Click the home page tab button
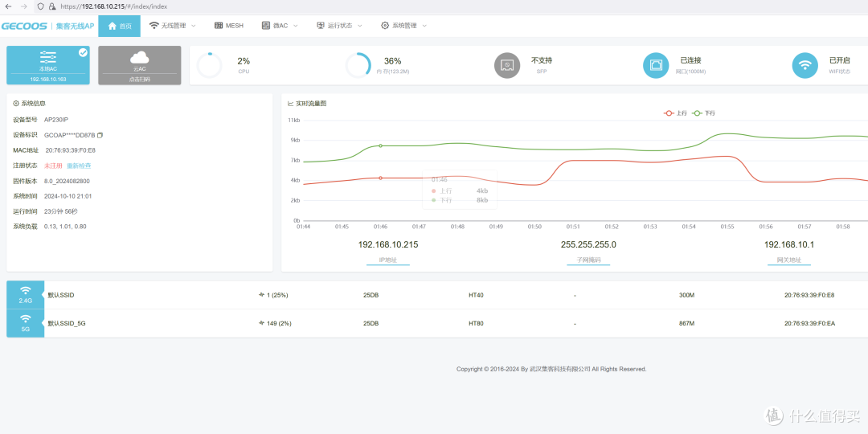This screenshot has height=434, width=868. click(120, 26)
